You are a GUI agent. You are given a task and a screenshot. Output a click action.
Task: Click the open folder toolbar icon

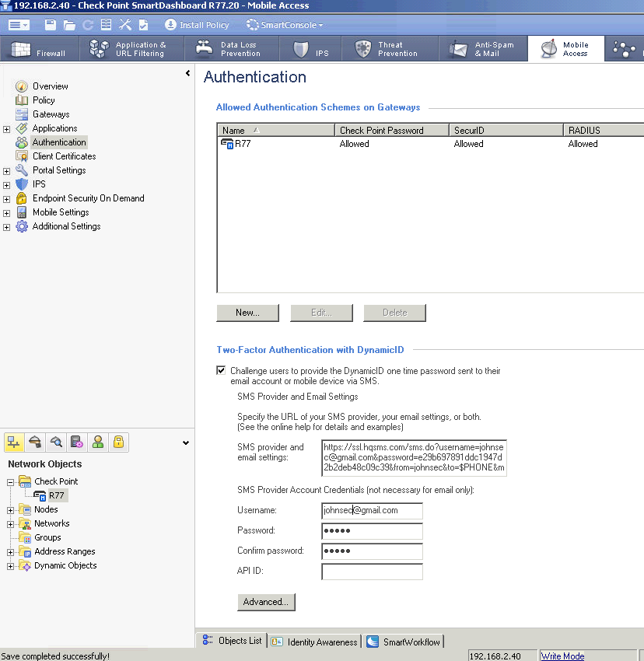69,25
